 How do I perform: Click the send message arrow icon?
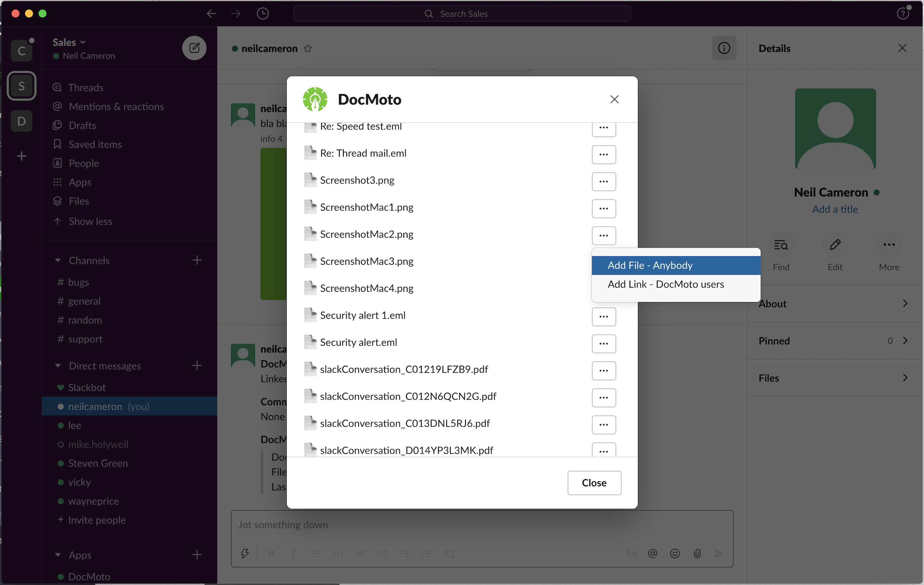coord(719,553)
